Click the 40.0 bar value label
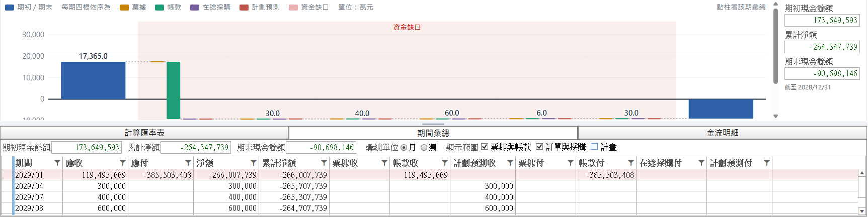Screen dimensions: 868x217 coord(362,114)
